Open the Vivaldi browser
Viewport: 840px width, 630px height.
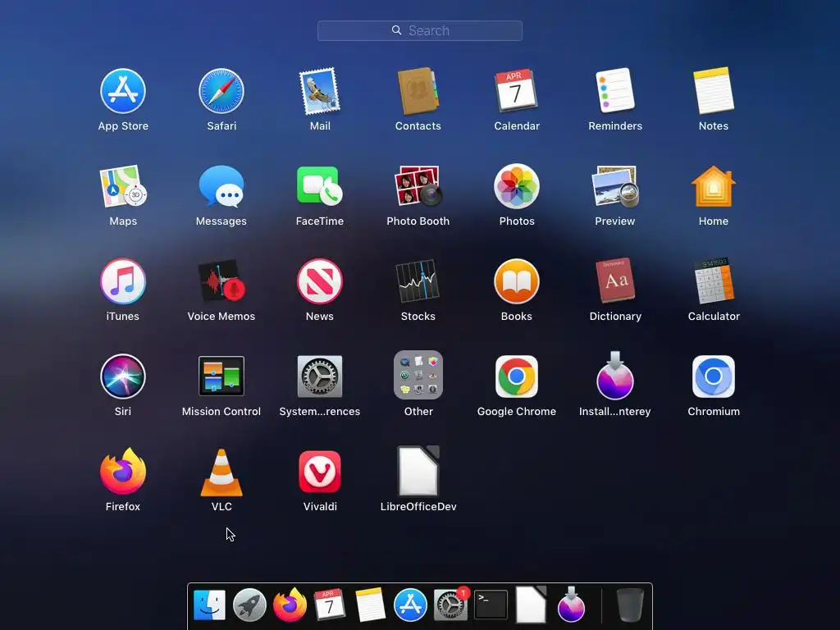tap(320, 472)
